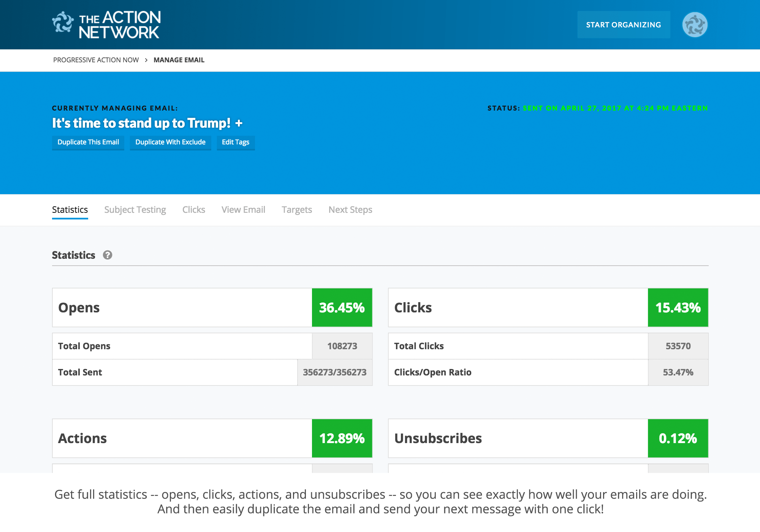Screen dimensions: 760x532
Task: Click the Total Opens row label
Action: click(84, 346)
